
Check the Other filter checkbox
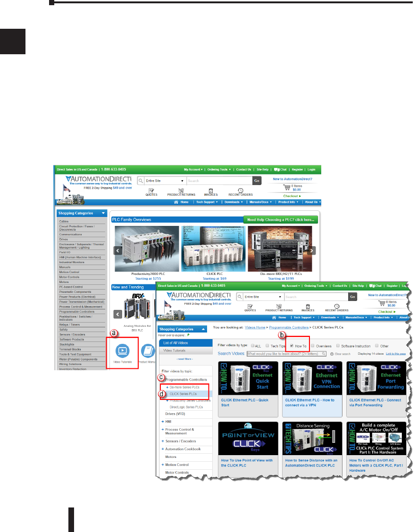click(376, 346)
